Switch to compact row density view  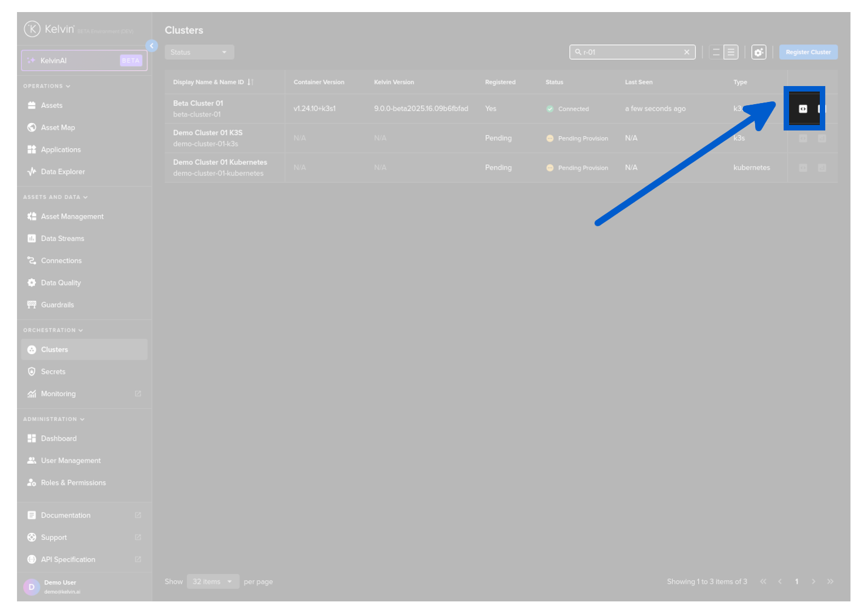click(x=716, y=53)
